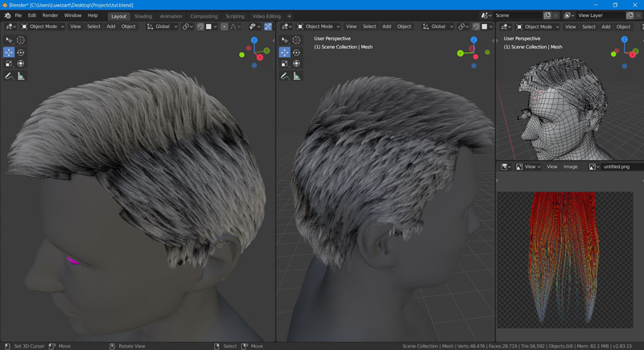The width and height of the screenshot is (644, 350).
Task: Click the untitled.png image name field
Action: (616, 167)
